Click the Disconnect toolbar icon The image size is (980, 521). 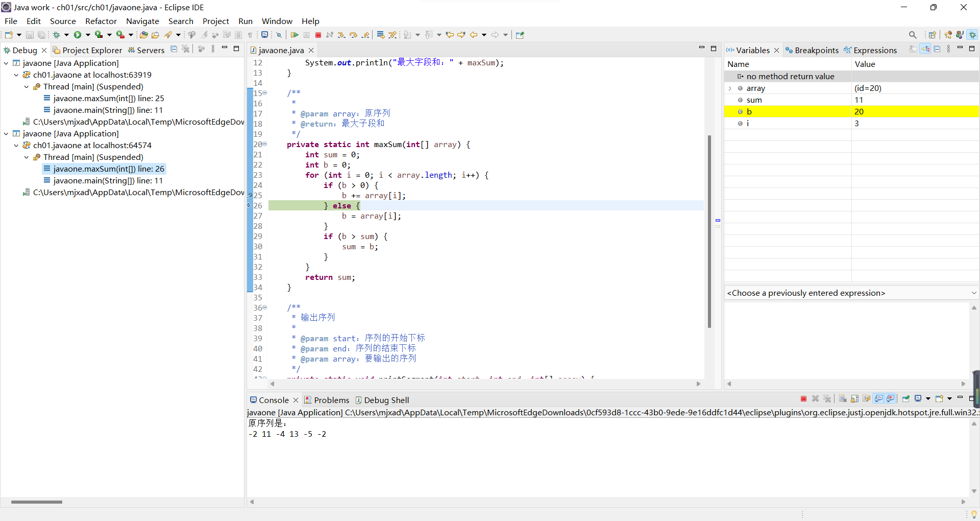[330, 35]
